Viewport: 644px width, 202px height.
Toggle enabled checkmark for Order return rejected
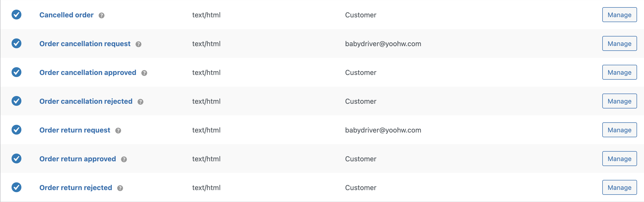click(x=16, y=187)
